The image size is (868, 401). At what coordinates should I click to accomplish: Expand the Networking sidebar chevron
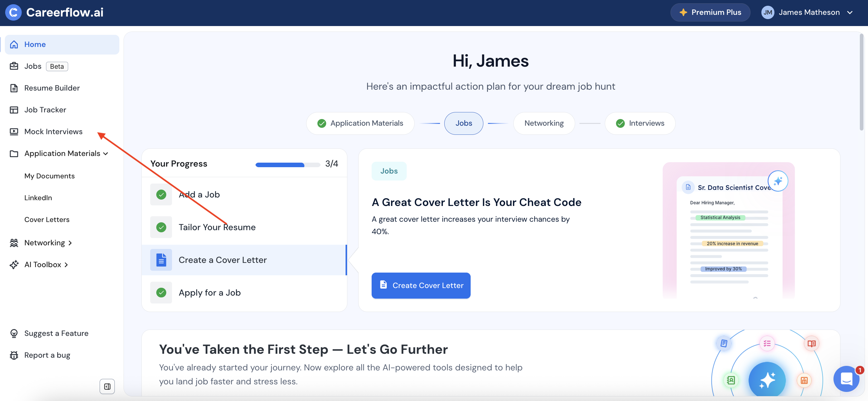pyautogui.click(x=70, y=243)
